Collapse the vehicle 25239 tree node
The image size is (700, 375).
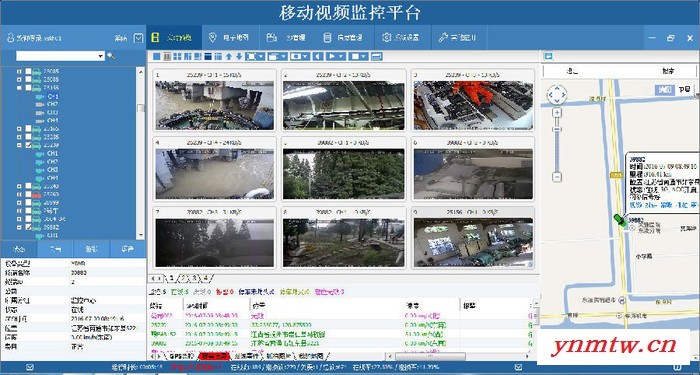[19, 146]
